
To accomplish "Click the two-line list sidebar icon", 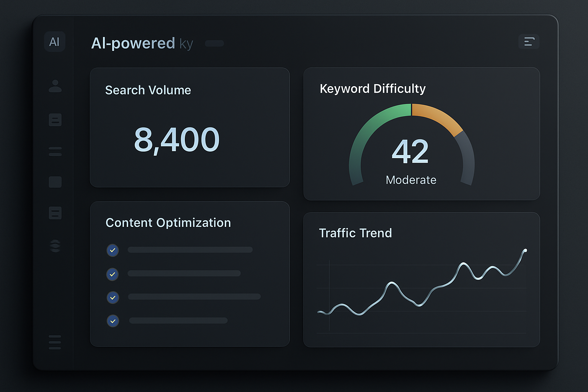I will [55, 151].
